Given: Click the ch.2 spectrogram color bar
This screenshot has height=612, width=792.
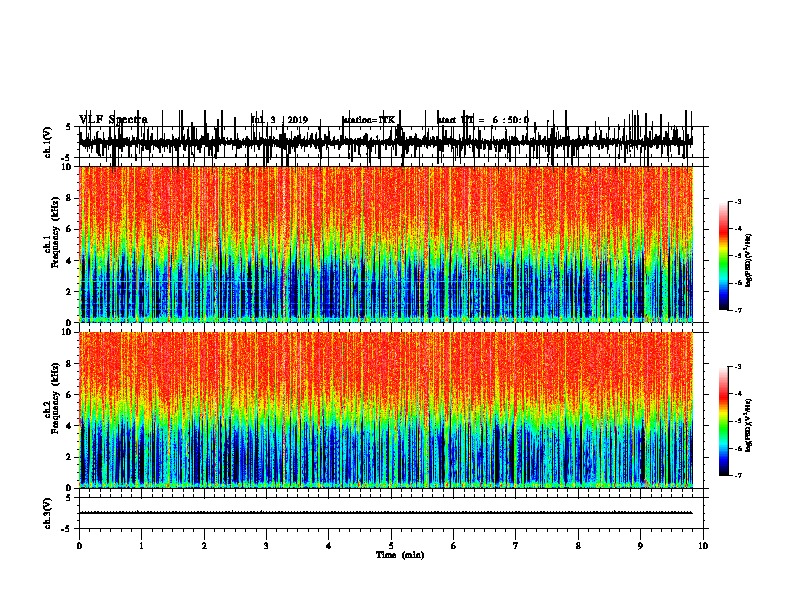Looking at the screenshot, I should [x=724, y=421].
